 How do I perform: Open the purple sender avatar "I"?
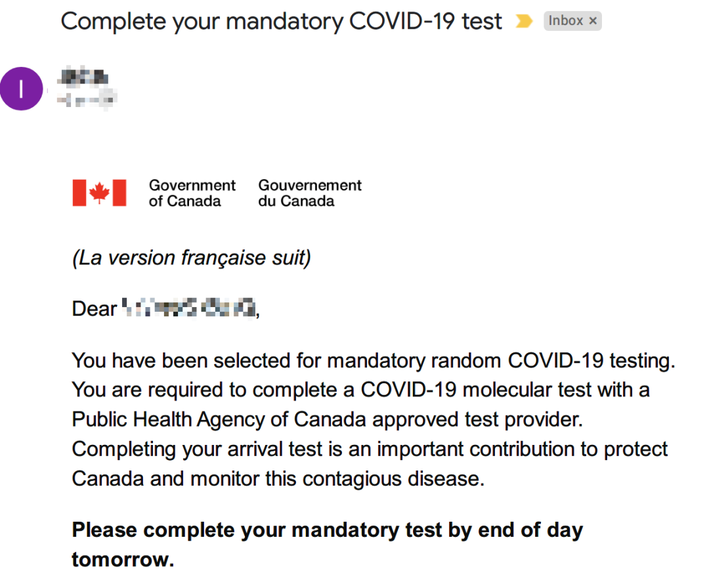(21, 89)
